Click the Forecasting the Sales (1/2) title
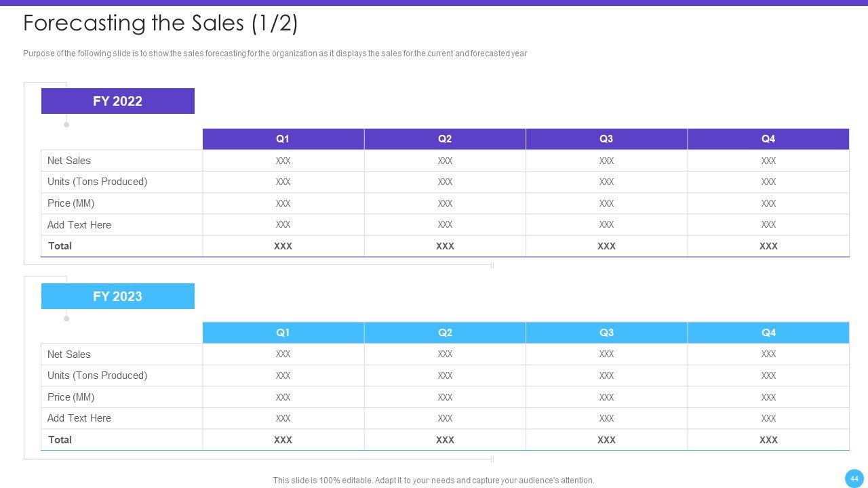Screen dimensions: 868x488 [161, 23]
